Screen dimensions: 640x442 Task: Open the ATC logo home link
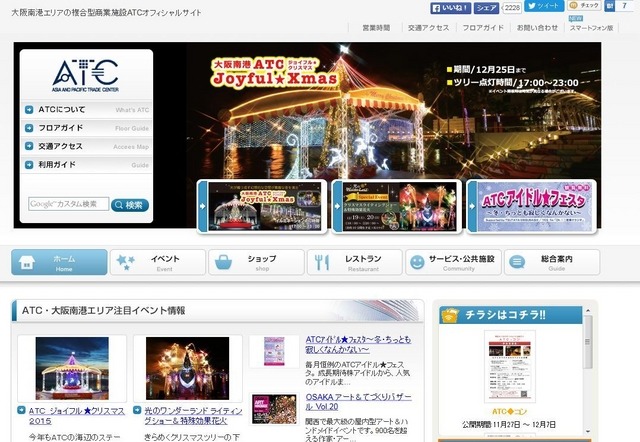[x=86, y=75]
